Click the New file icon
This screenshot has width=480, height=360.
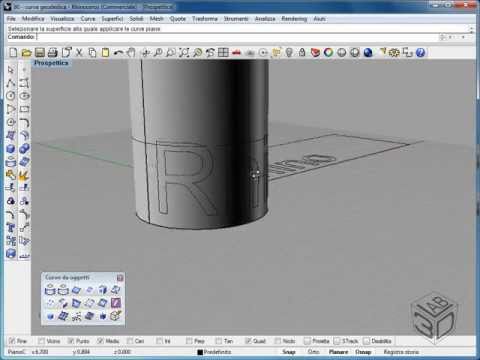pos(13,53)
